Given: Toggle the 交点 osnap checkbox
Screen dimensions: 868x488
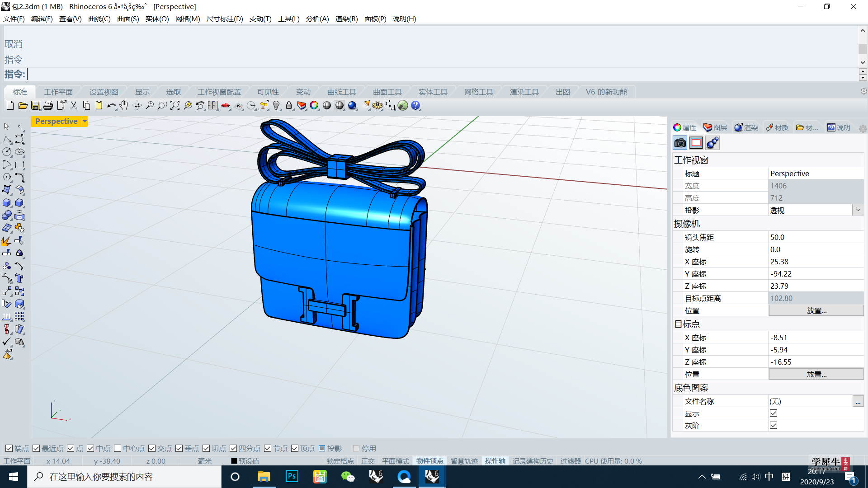Looking at the screenshot, I should 152,448.
